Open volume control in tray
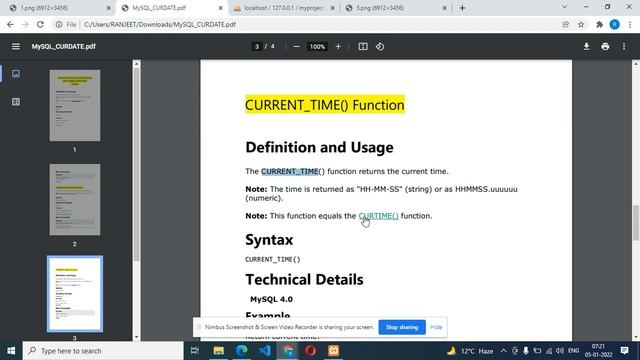Viewport: 640px width, 360px height. [x=560, y=351]
